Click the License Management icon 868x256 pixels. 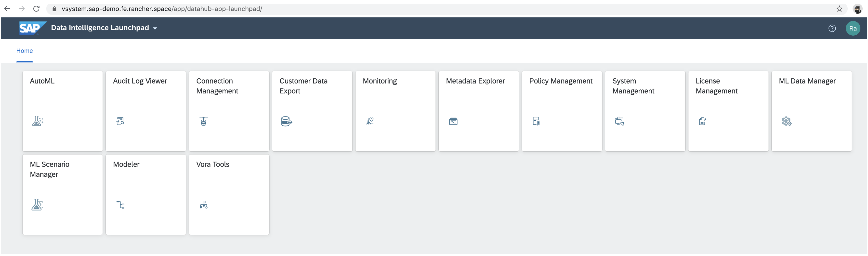click(x=703, y=121)
